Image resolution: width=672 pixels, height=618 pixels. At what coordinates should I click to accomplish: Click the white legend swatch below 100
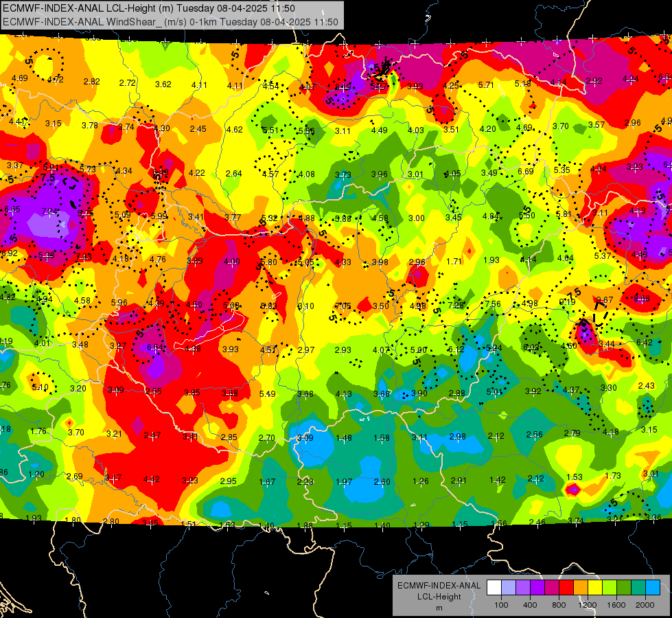[x=494, y=588]
